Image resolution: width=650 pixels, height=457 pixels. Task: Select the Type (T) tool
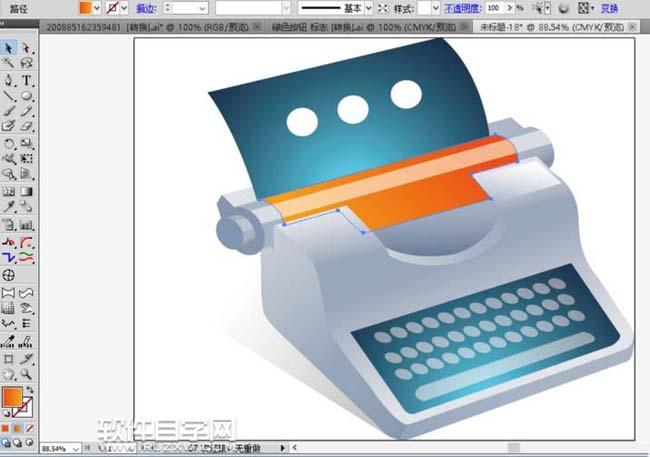pos(26,80)
